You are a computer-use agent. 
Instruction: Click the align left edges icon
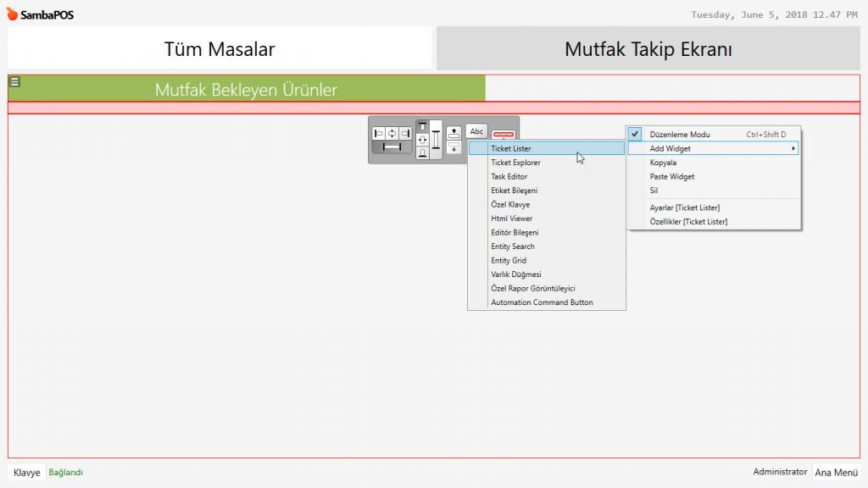pos(379,133)
